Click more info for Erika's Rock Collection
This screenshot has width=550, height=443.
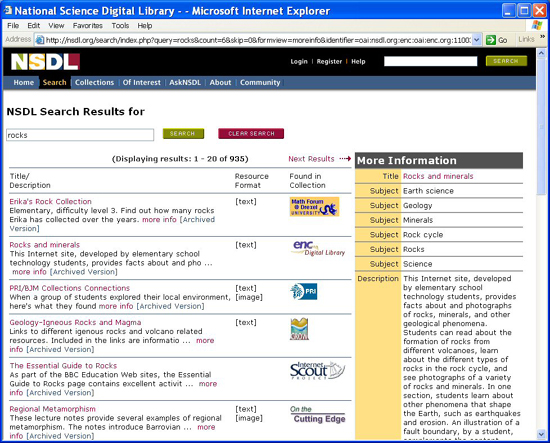(159, 220)
